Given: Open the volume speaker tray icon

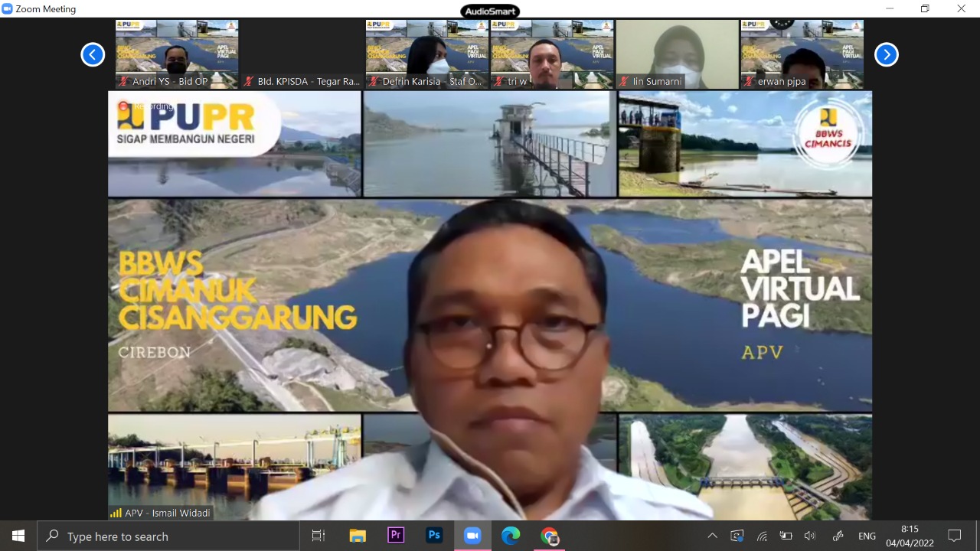Looking at the screenshot, I should coord(810,536).
